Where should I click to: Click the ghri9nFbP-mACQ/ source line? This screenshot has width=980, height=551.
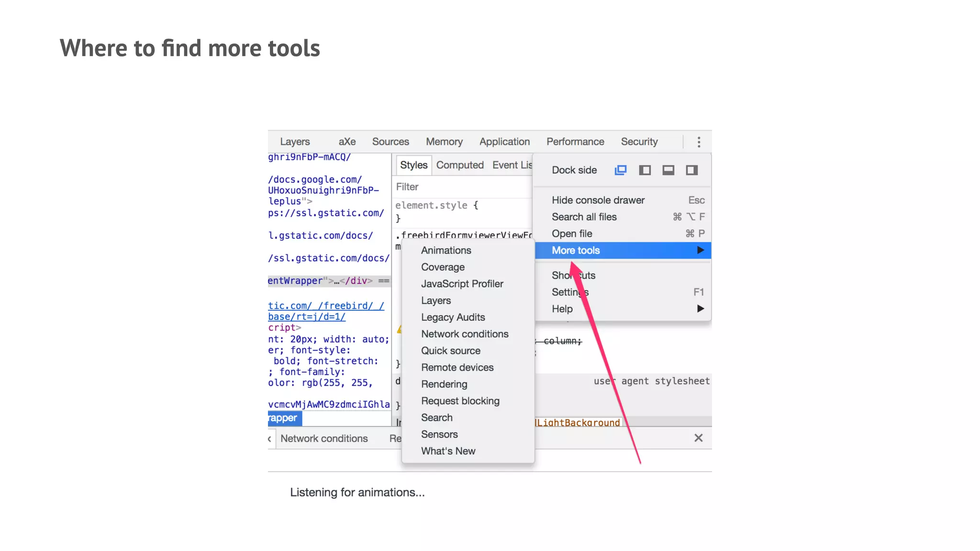(309, 157)
